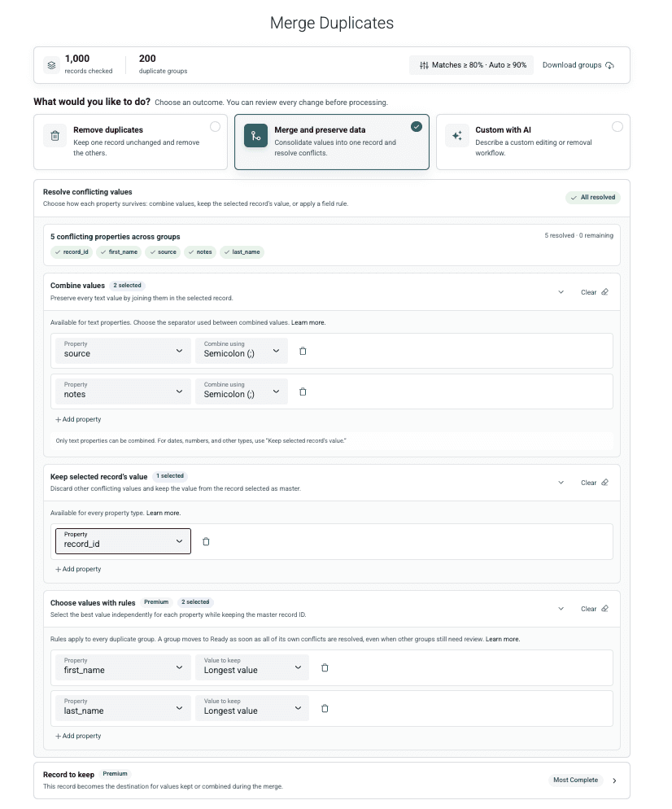Image resolution: width=672 pixels, height=809 pixels.
Task: Click eraser icon in Choose values with rules
Action: click(x=605, y=609)
